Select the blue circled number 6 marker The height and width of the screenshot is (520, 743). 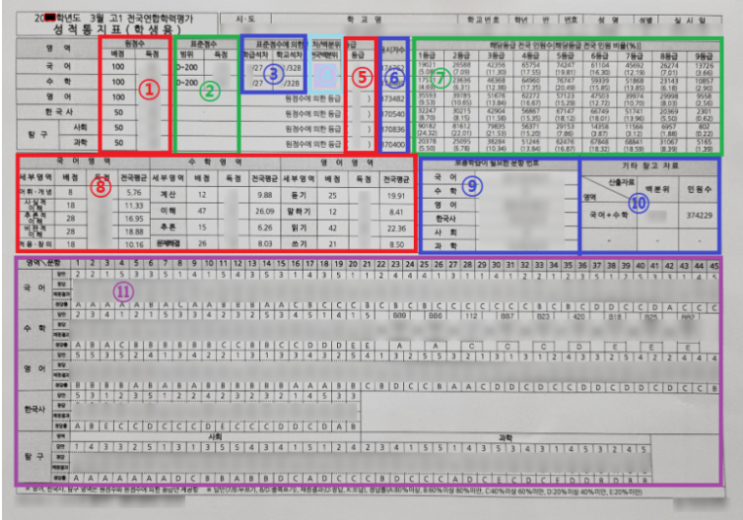coord(394,77)
